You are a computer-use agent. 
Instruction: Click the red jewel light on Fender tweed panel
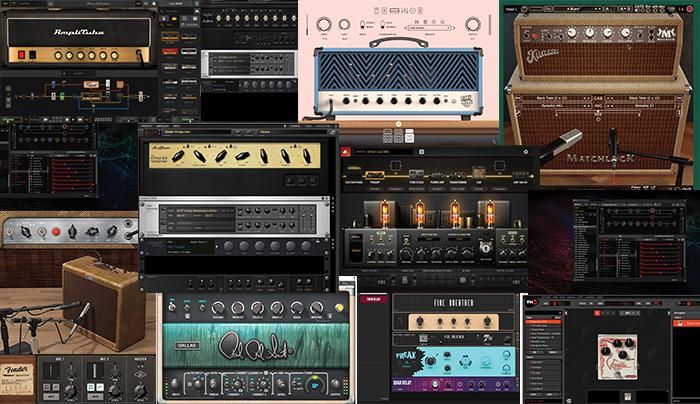coord(56,232)
